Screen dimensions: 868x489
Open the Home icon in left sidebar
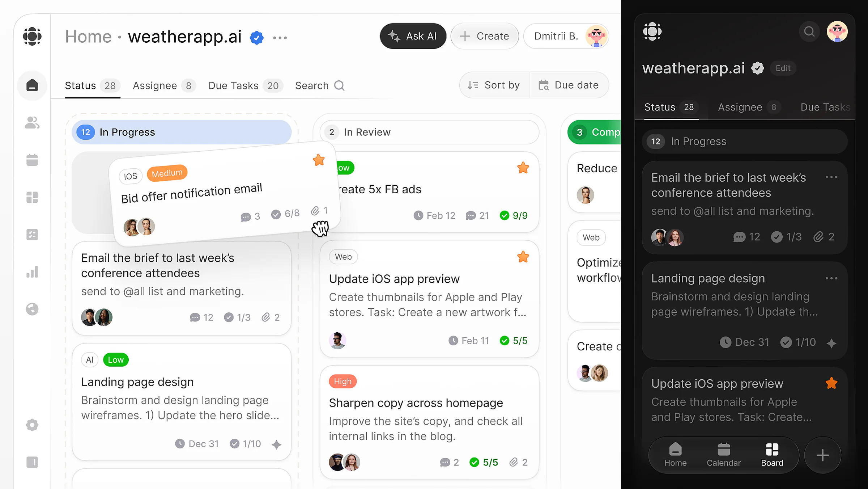(32, 85)
